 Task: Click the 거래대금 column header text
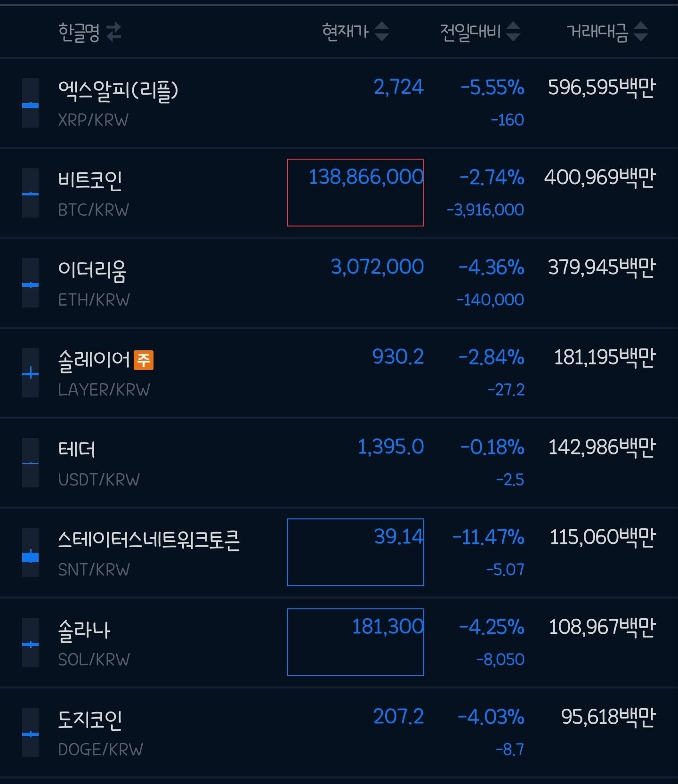(597, 32)
